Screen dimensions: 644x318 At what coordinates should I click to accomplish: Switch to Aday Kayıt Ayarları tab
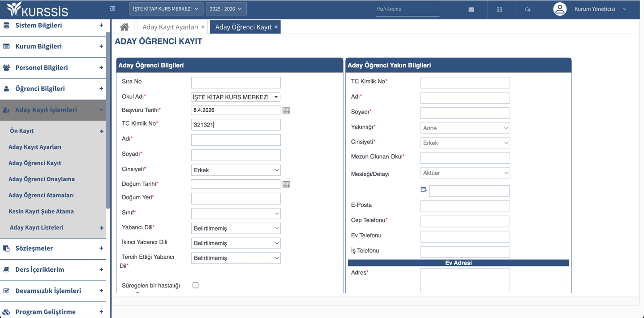170,27
